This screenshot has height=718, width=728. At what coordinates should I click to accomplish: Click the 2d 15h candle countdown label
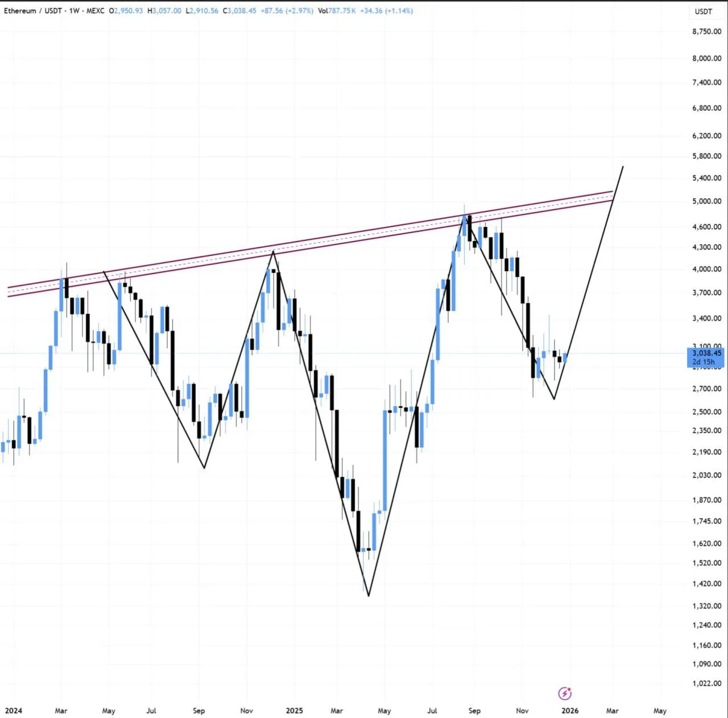[704, 362]
